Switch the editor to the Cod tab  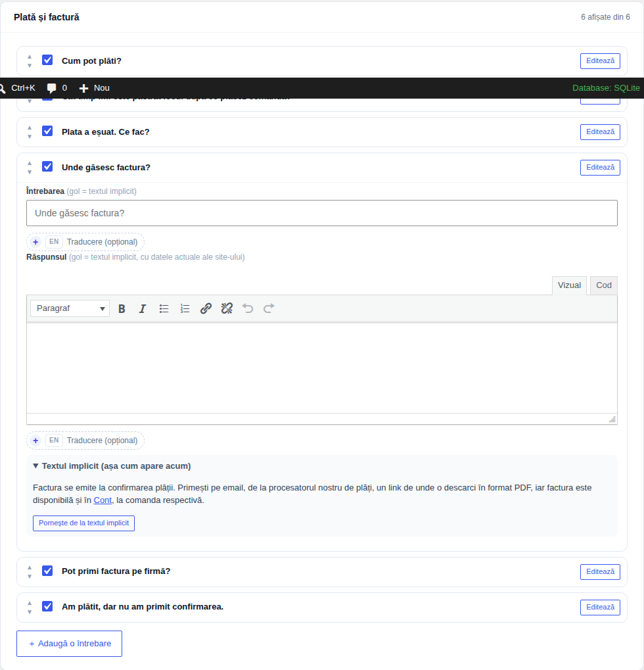[604, 285]
